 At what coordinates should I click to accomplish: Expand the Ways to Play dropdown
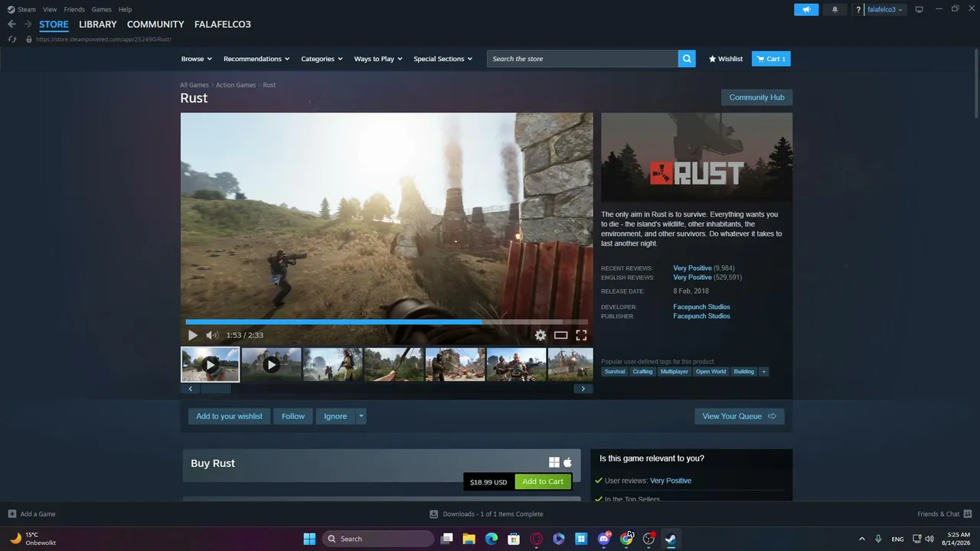(x=378, y=59)
